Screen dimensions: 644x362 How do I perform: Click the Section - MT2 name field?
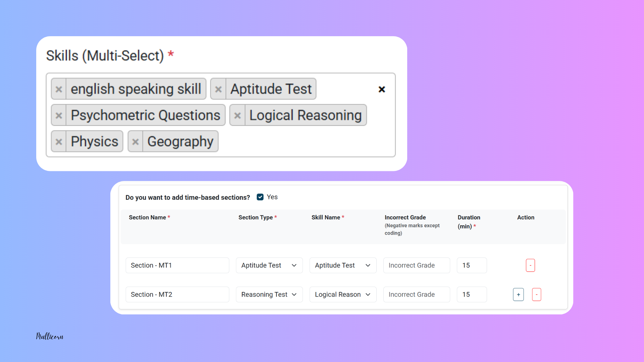point(177,295)
